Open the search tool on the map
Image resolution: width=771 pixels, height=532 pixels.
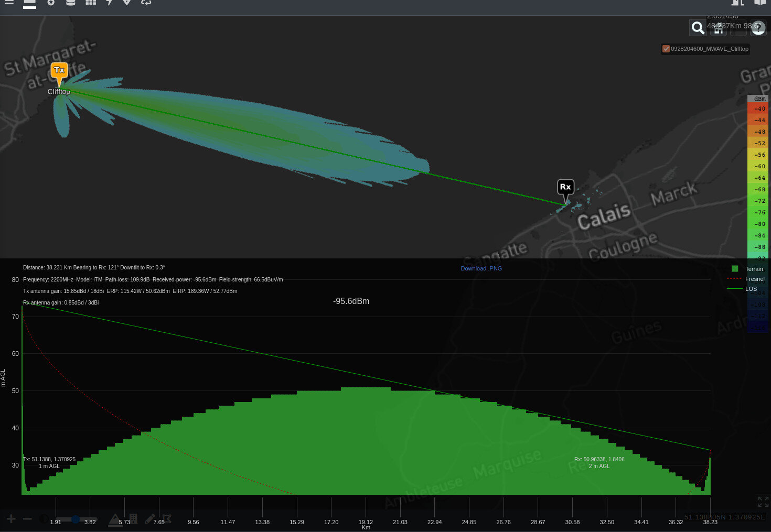(698, 28)
